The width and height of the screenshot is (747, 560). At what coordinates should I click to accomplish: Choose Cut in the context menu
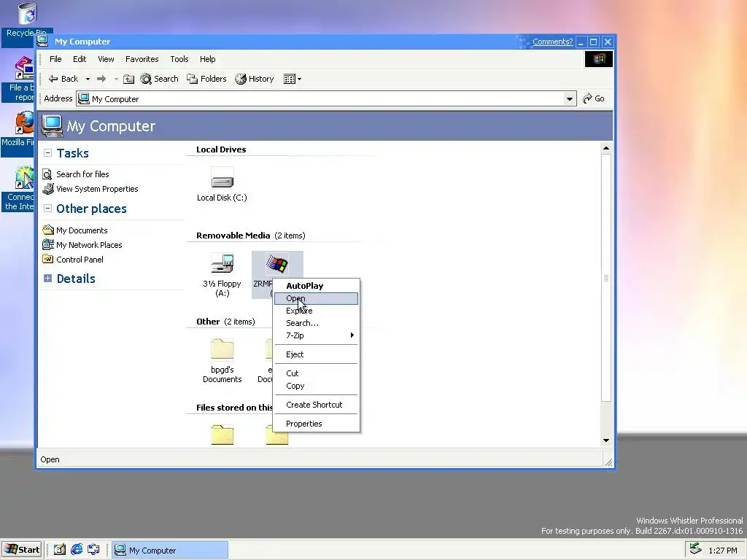[x=317, y=373]
